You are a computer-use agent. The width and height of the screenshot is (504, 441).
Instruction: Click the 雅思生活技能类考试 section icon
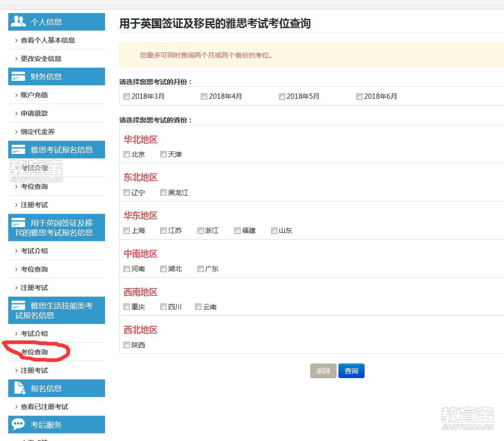18,305
